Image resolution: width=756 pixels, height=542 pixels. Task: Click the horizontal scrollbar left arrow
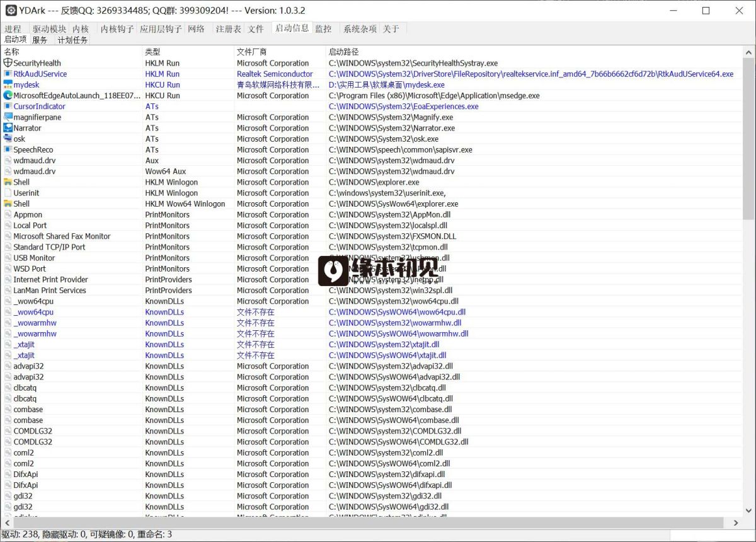pos(6,523)
